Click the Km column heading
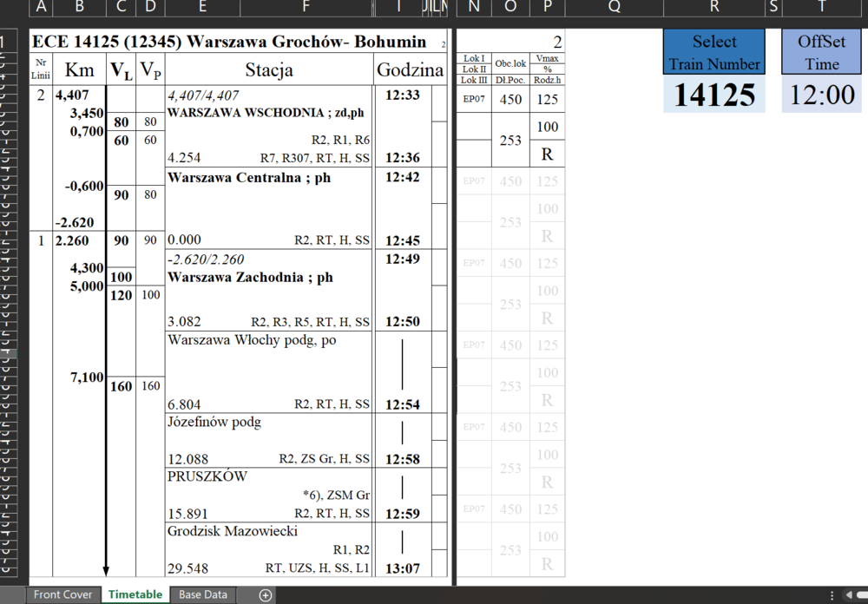The image size is (868, 604). (79, 69)
